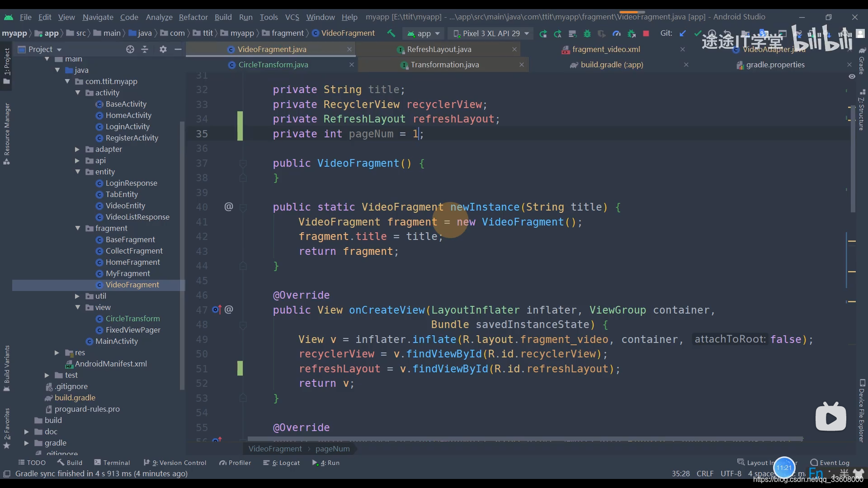Click the 35:28 cursor position indicator

click(680, 474)
